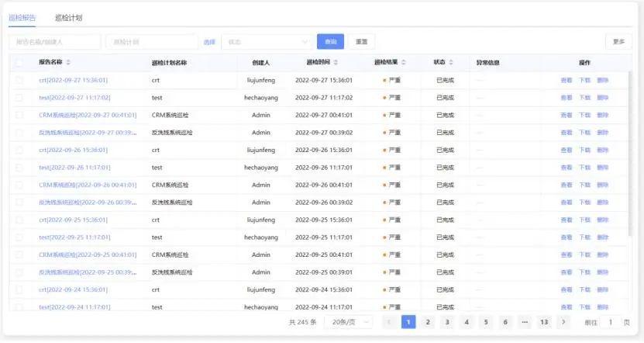Screen dimensions: 644x343
Task: Click the 重置 button
Action: [361, 42]
